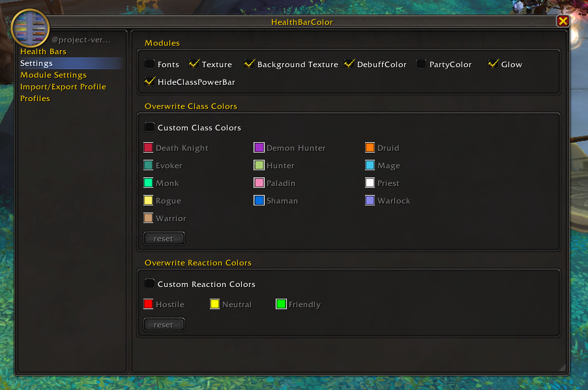Image resolution: width=588 pixels, height=390 pixels.
Task: Close the HealthBarColor window
Action: pyautogui.click(x=563, y=22)
